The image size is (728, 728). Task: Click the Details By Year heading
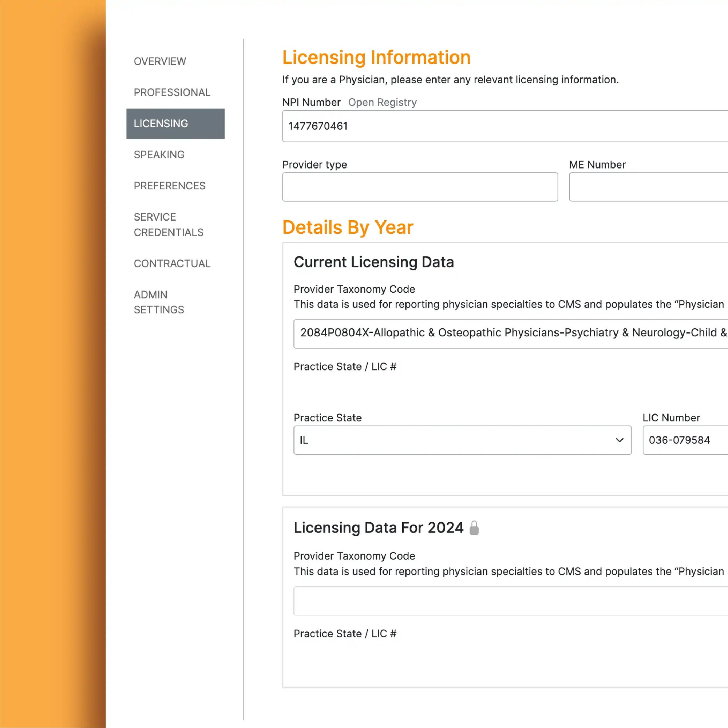[348, 227]
